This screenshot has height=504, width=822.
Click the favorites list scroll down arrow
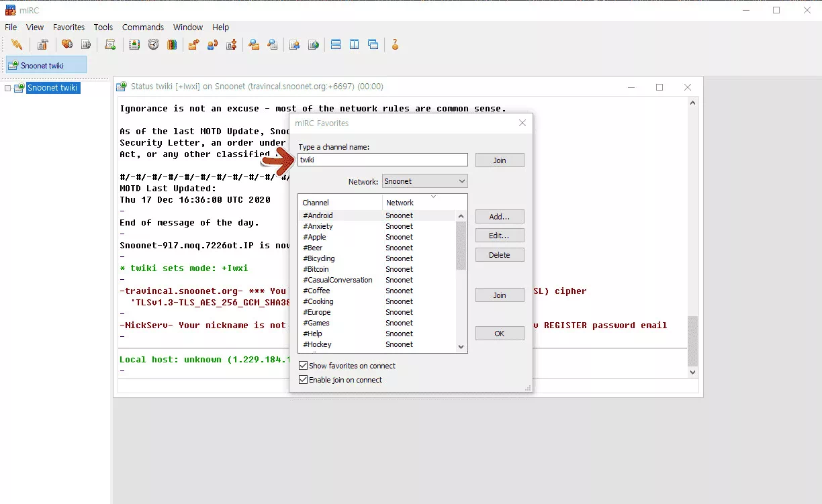[x=461, y=347]
